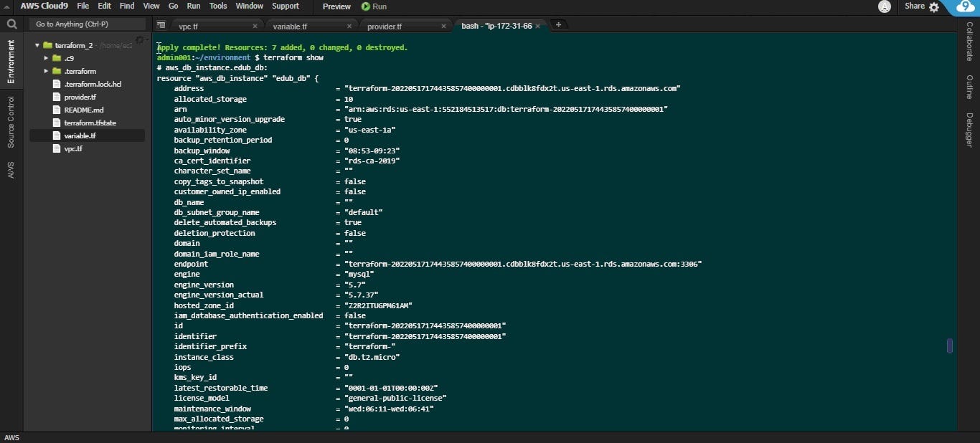The image size is (980, 443).
Task: Open the Run menu in menu bar
Action: click(194, 6)
